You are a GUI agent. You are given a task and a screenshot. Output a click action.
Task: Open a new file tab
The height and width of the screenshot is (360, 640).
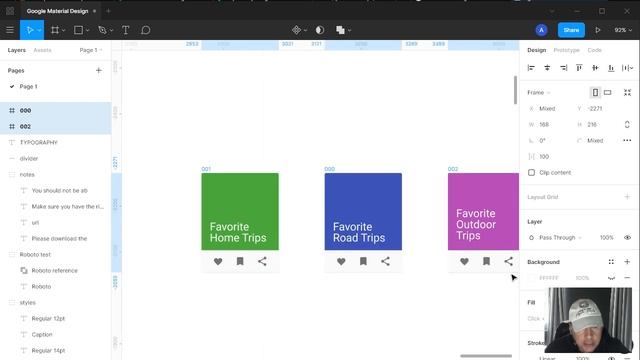[x=108, y=11]
